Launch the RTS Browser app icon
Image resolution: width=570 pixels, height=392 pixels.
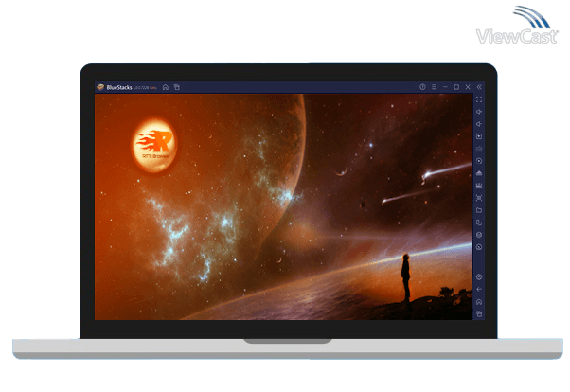click(x=154, y=145)
